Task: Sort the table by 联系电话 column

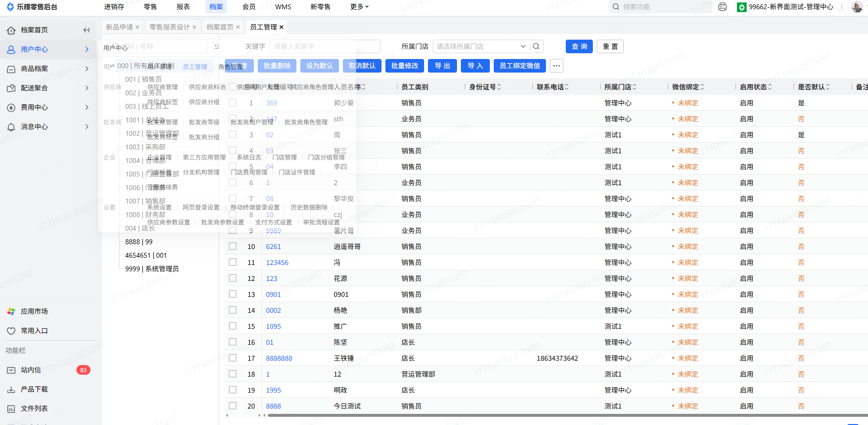Action: [567, 87]
